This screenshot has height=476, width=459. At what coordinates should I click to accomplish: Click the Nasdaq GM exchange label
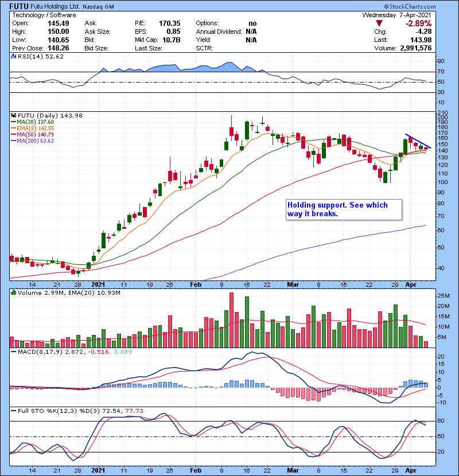click(99, 7)
